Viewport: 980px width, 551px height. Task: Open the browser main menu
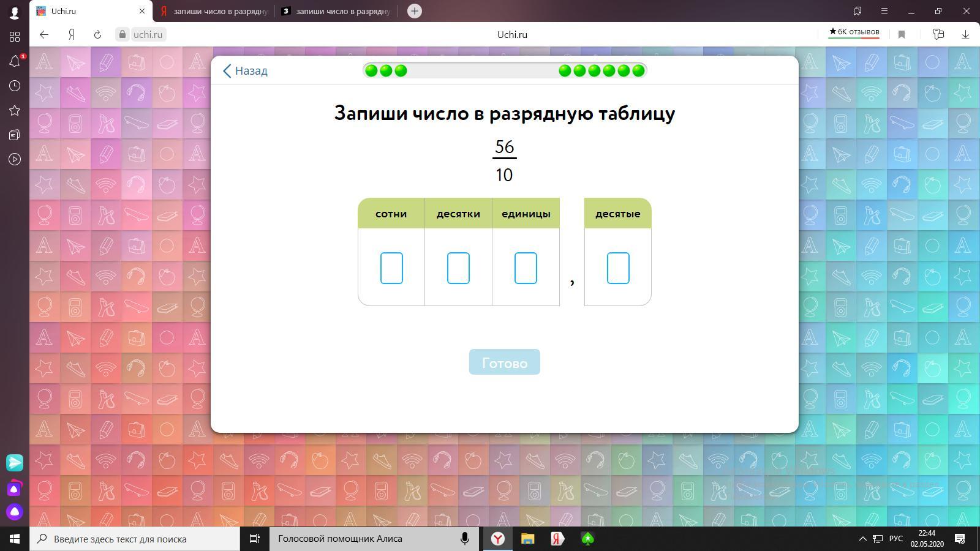884,11
